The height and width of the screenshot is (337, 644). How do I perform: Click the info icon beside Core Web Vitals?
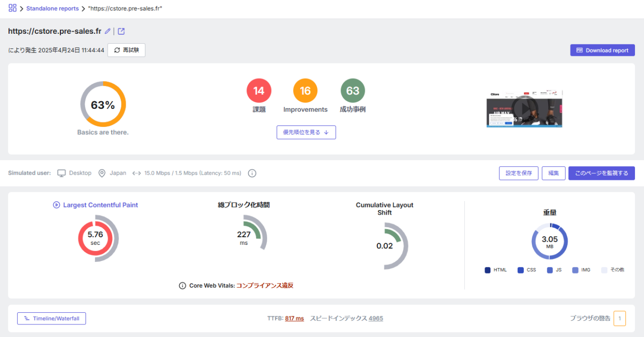(183, 286)
